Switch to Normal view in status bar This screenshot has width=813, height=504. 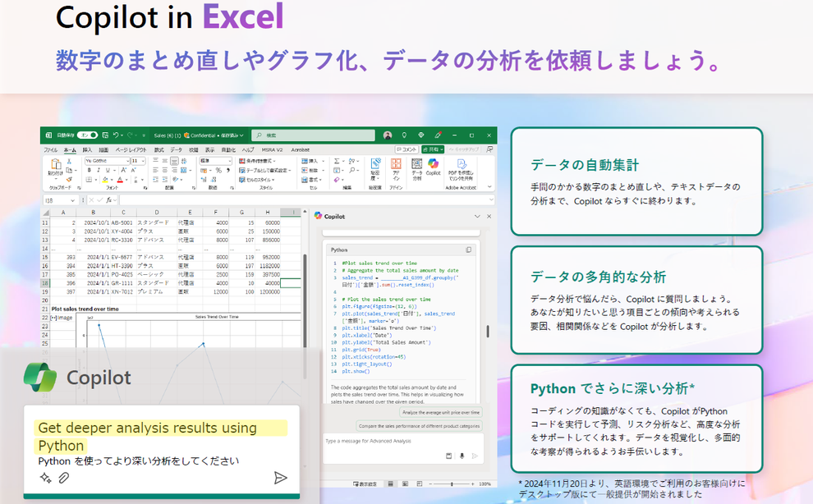[390, 483]
